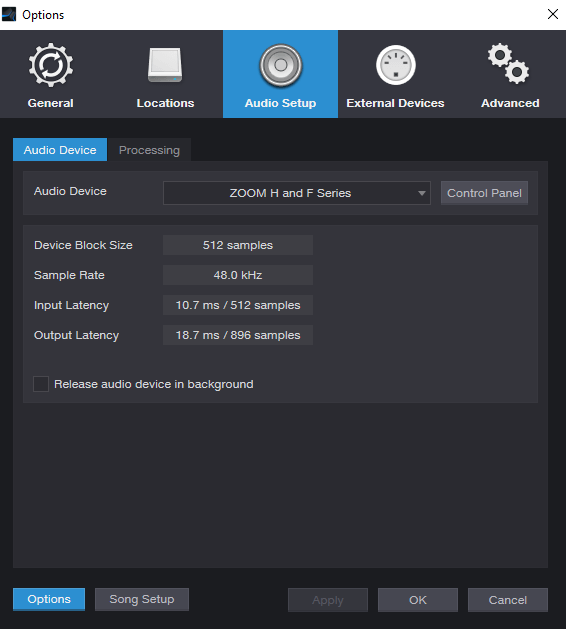Click the Studio One app icon in title bar

(9, 14)
